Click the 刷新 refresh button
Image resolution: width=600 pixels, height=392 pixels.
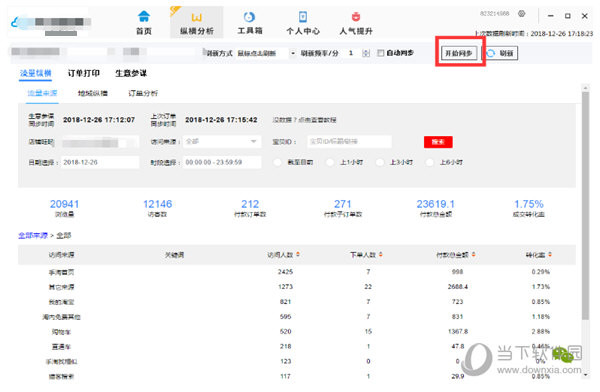[x=502, y=53]
